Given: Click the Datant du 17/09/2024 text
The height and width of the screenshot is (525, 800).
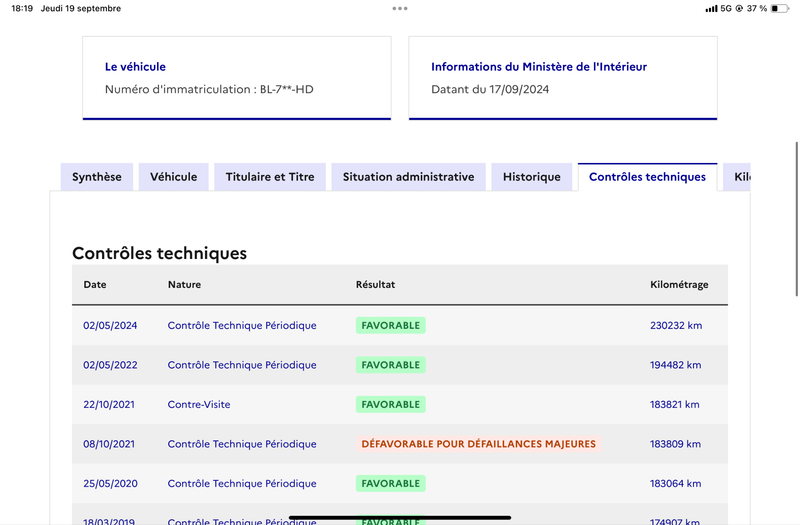Looking at the screenshot, I should tap(490, 89).
